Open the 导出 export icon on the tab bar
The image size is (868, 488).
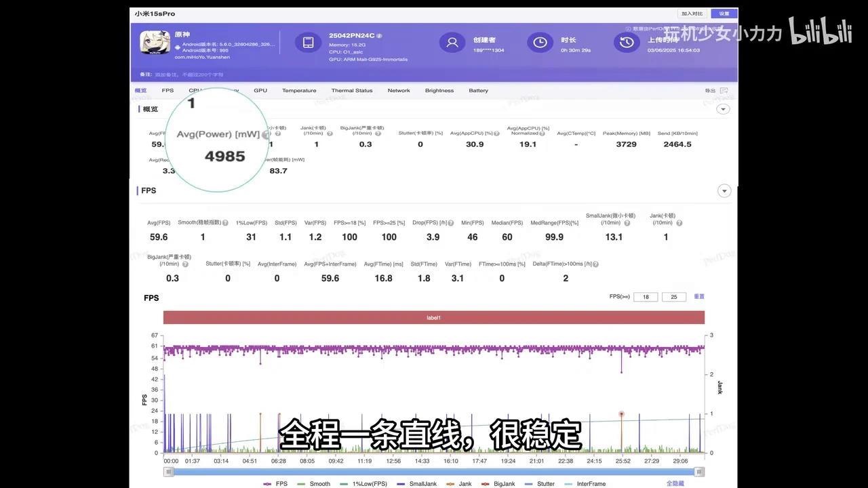tap(724, 90)
